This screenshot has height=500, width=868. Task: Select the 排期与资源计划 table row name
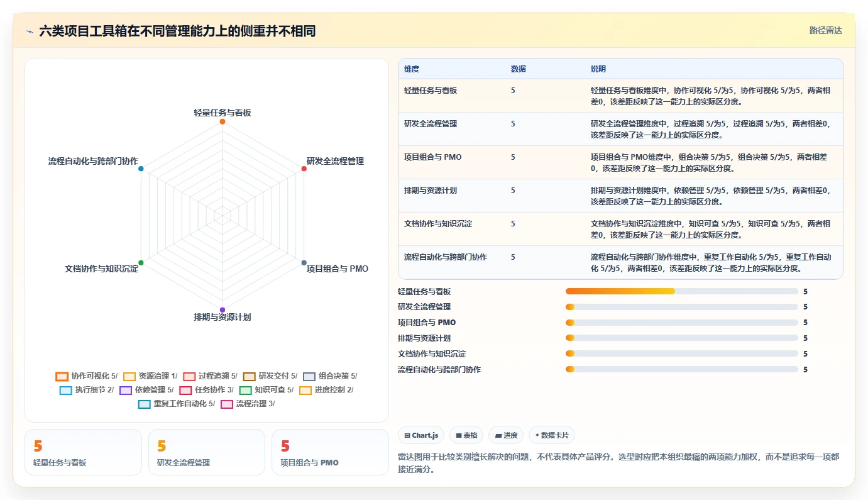pyautogui.click(x=431, y=190)
